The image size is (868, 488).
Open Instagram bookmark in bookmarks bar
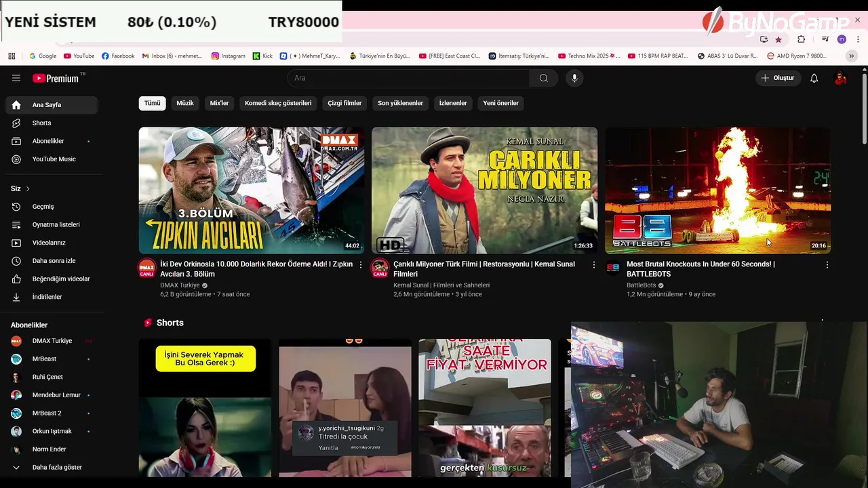pyautogui.click(x=229, y=56)
